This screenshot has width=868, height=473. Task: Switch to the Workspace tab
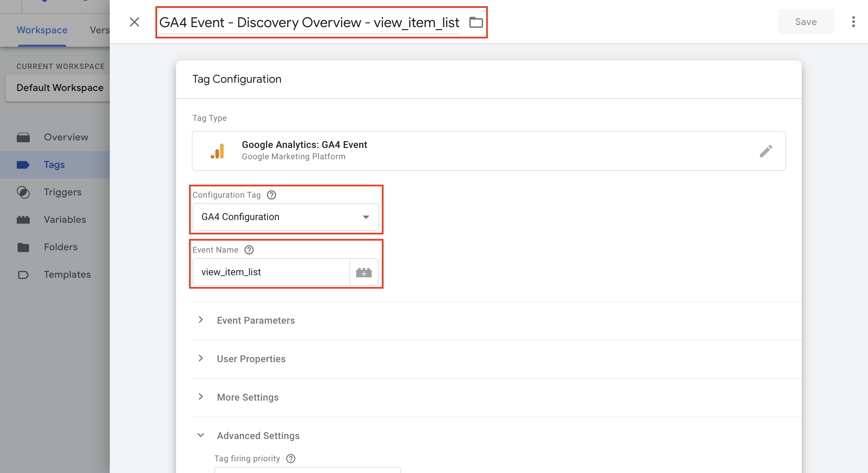pyautogui.click(x=42, y=30)
